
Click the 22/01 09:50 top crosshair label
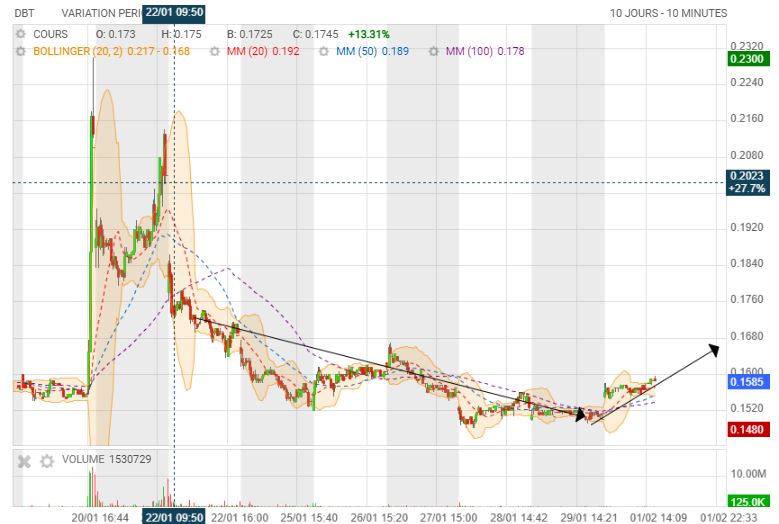point(174,12)
